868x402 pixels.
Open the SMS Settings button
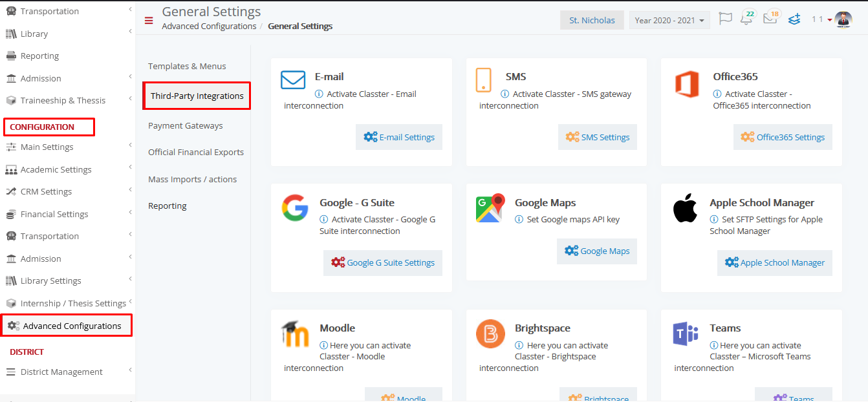click(598, 137)
